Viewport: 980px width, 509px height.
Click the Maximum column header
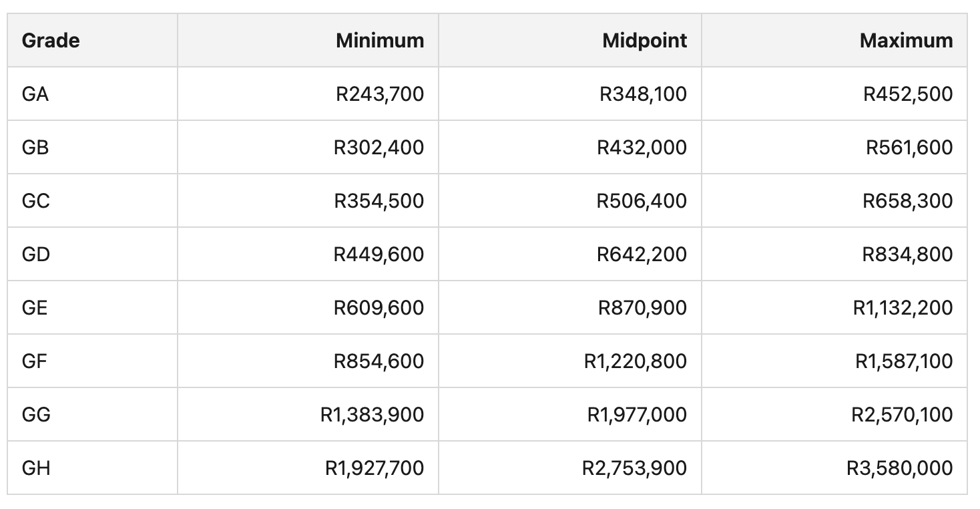(x=906, y=41)
